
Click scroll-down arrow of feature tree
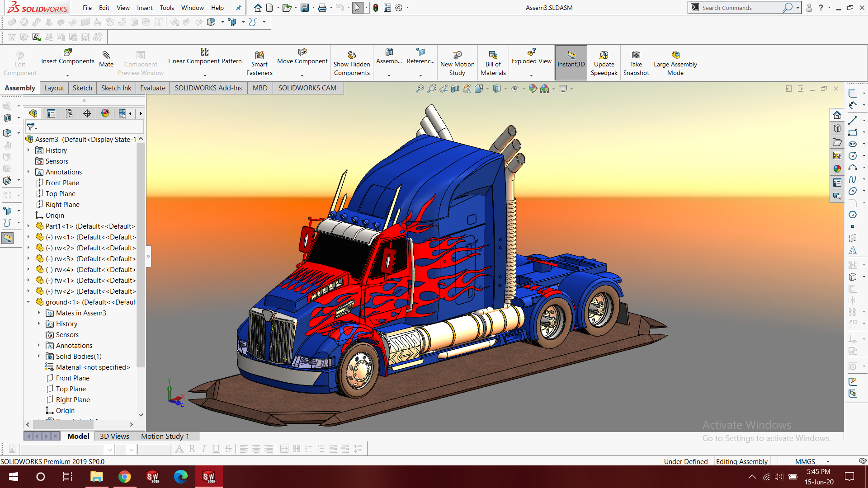coord(141,414)
